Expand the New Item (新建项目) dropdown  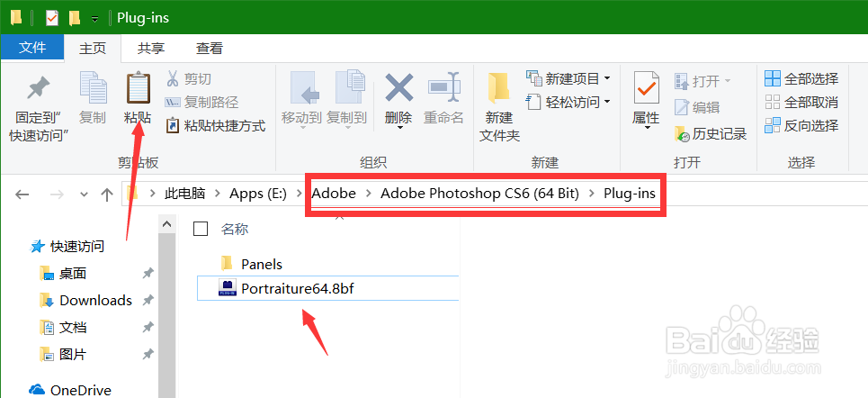coord(607,78)
